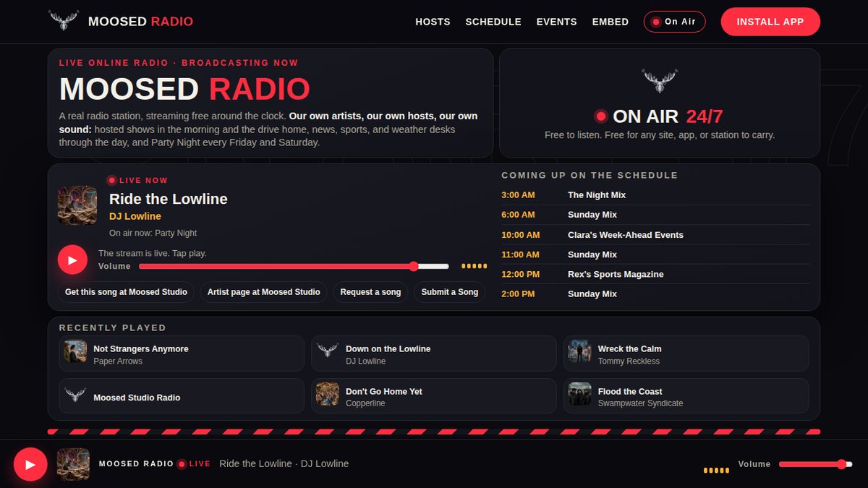Image resolution: width=868 pixels, height=488 pixels.
Task: Click moose icon beside Moosed Studio Radio
Action: click(x=75, y=395)
